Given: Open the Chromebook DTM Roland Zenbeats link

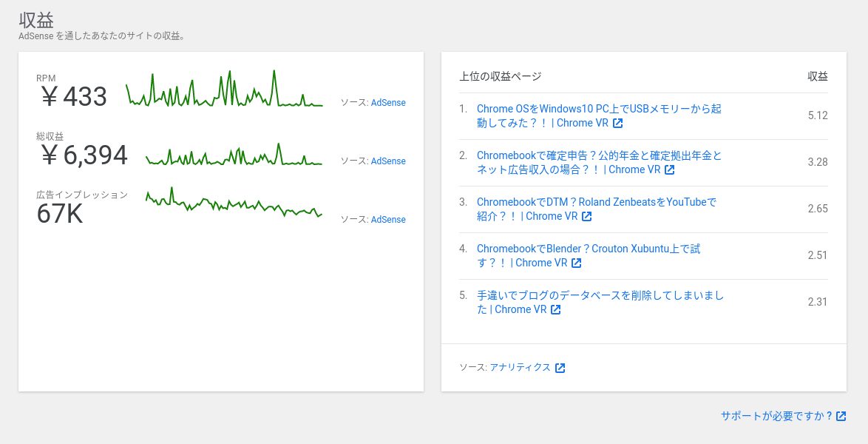Looking at the screenshot, I should [596, 209].
